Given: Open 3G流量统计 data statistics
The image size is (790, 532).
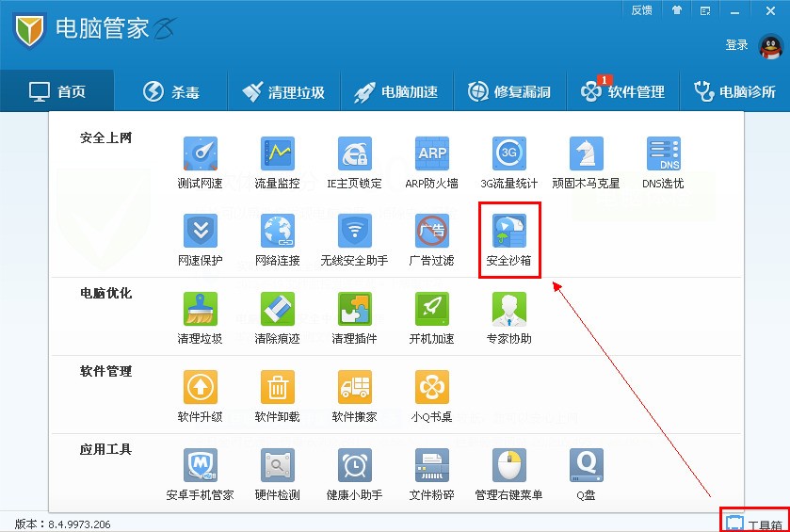Looking at the screenshot, I should 508,163.
